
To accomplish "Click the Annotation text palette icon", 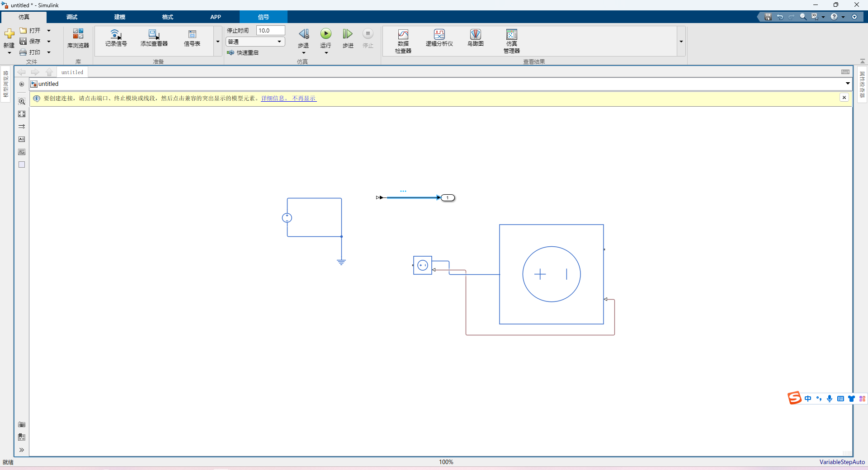I will coord(22,139).
